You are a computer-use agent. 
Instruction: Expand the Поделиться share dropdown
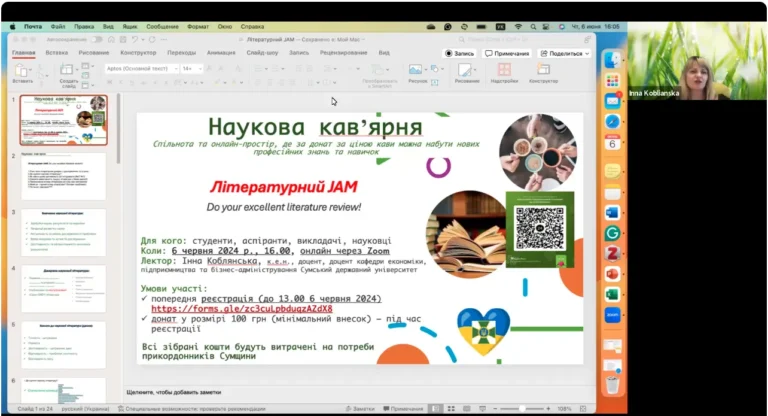587,53
